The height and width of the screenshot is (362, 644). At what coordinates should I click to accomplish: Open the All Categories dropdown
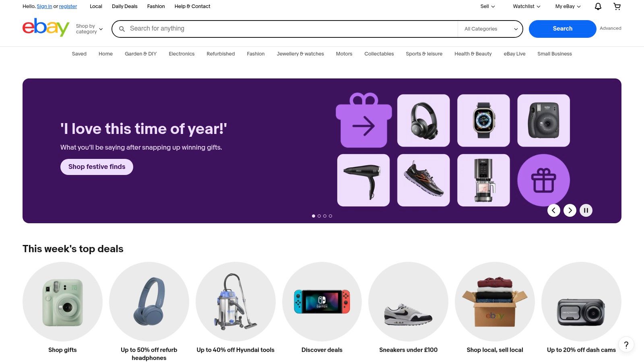(490, 29)
